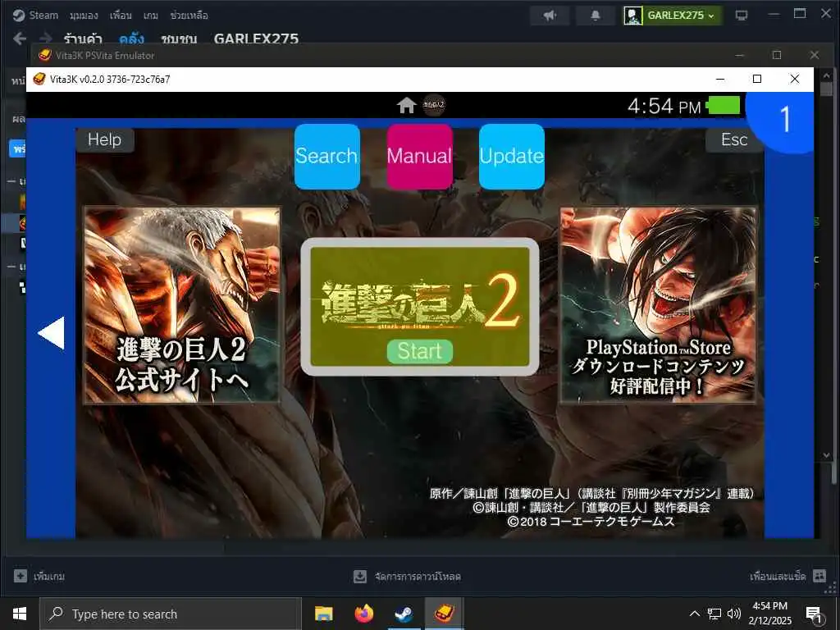
Task: Go to Vita home screen icon
Action: coord(406,105)
